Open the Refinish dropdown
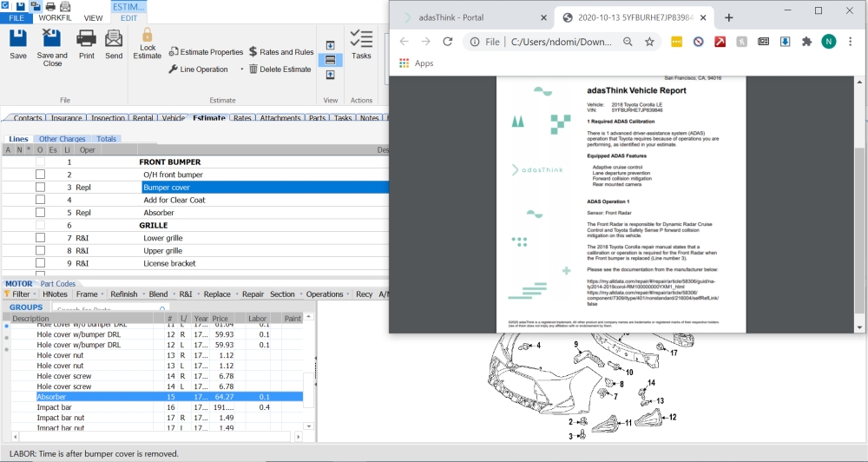This screenshot has width=868, height=462. point(127,294)
